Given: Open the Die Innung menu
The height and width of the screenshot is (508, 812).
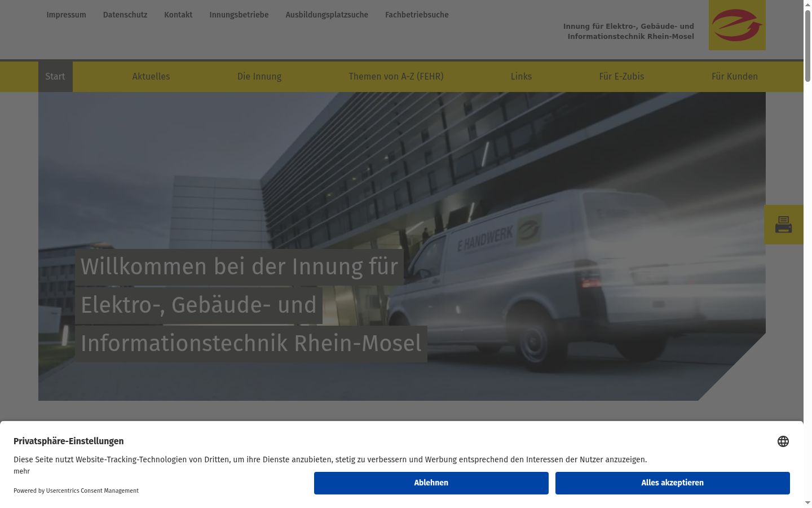Looking at the screenshot, I should 259,76.
